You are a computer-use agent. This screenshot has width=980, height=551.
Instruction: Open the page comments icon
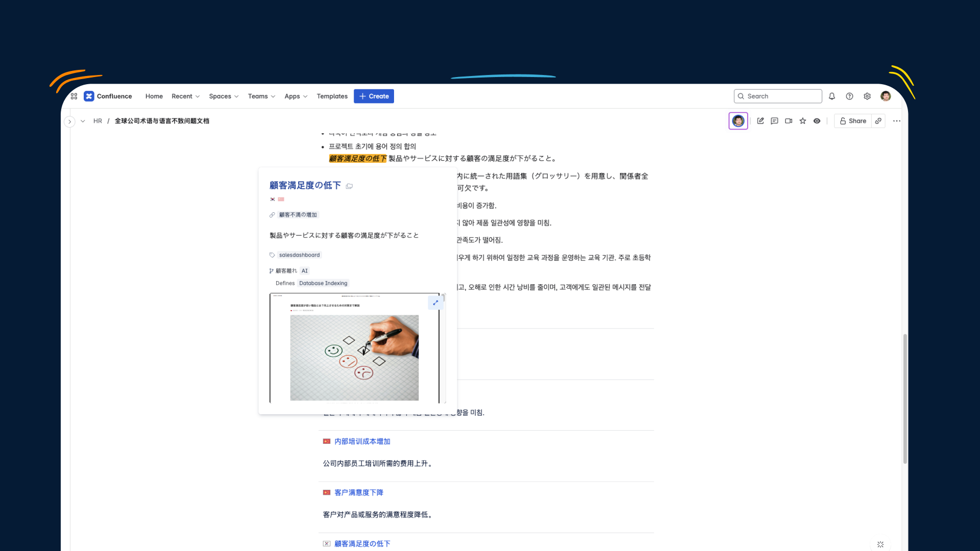tap(774, 121)
